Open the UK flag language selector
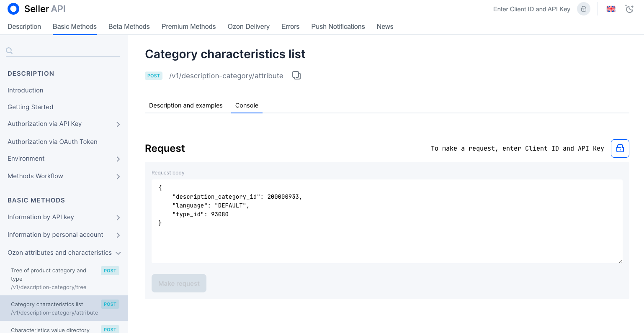The width and height of the screenshot is (644, 333). click(x=611, y=9)
